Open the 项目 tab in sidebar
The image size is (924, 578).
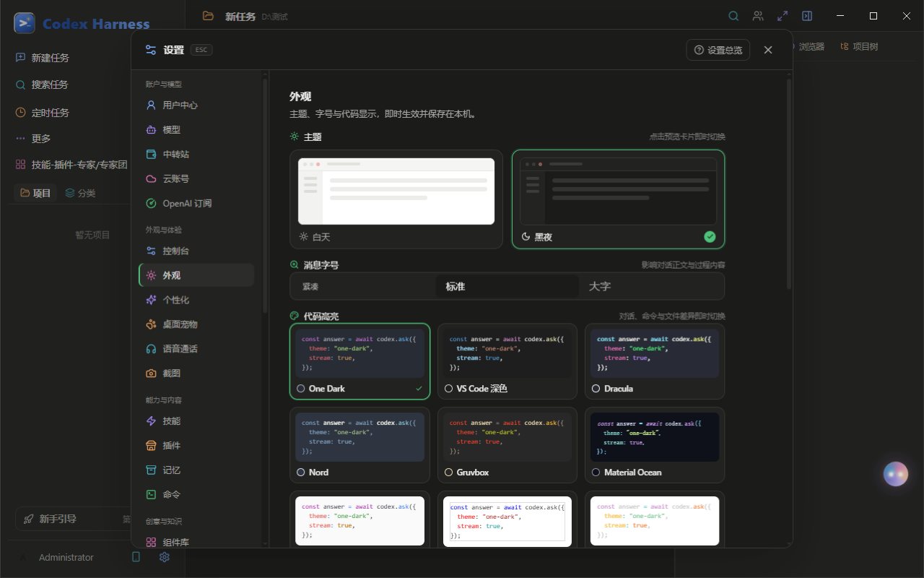coord(35,193)
